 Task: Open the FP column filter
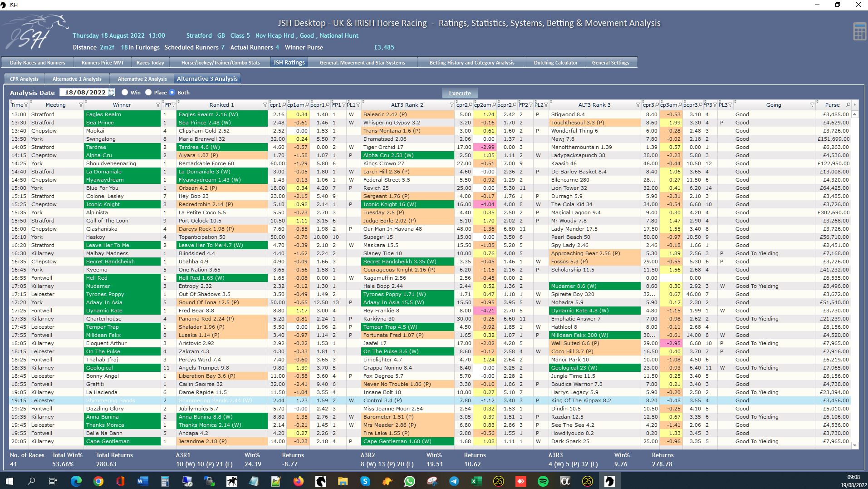click(173, 105)
